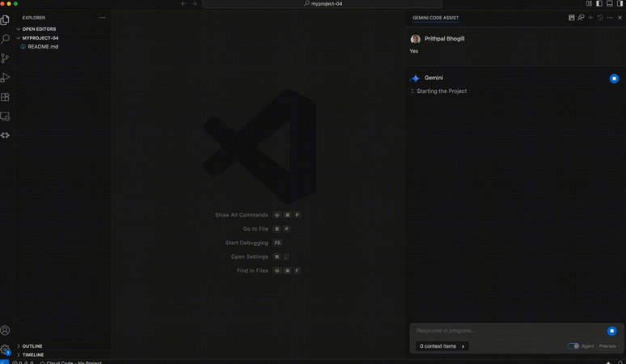Viewport: 626px width, 364px height.
Task: Click the Open Settings shortcut hint
Action: click(x=260, y=256)
